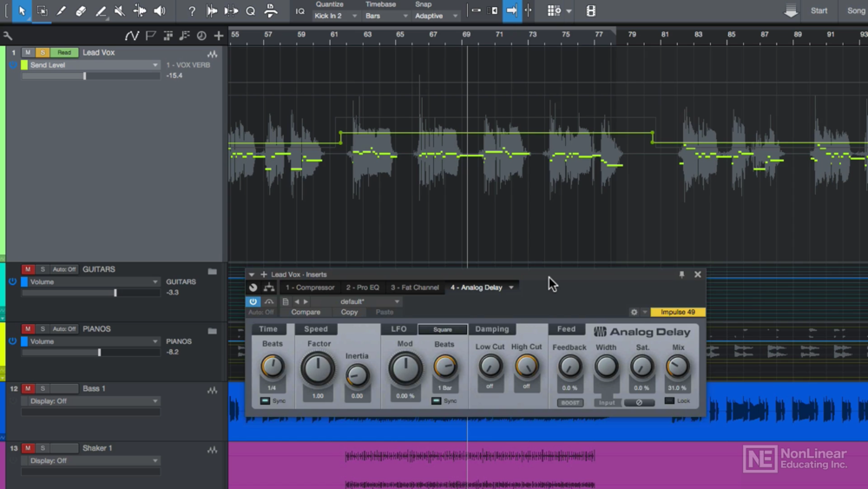The image size is (868, 489).
Task: Select the Paint (pencil) tool
Action: [61, 10]
